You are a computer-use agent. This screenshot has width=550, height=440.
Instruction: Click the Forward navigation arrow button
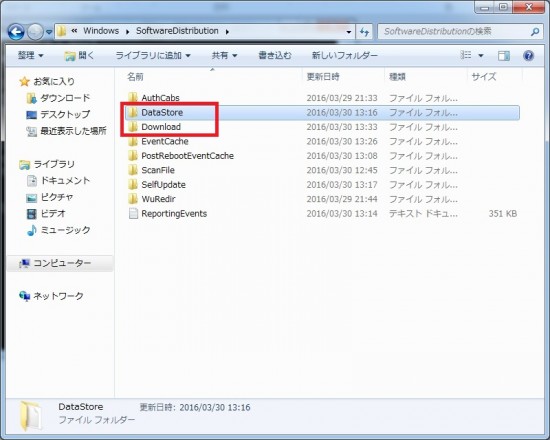(x=35, y=32)
